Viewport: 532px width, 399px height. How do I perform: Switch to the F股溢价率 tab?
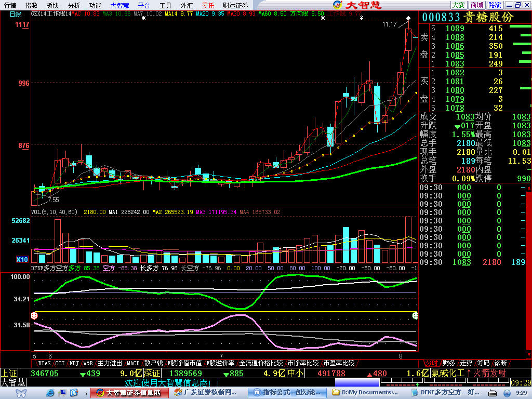[x=220, y=363]
